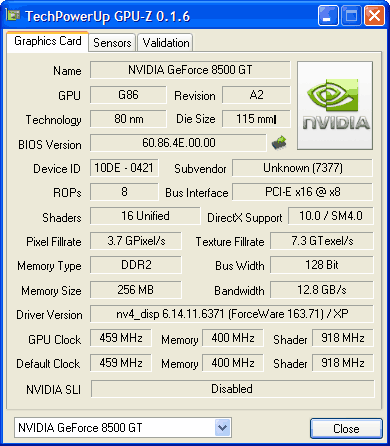
Task: Click the Technology value 80 nm
Action: click(128, 119)
